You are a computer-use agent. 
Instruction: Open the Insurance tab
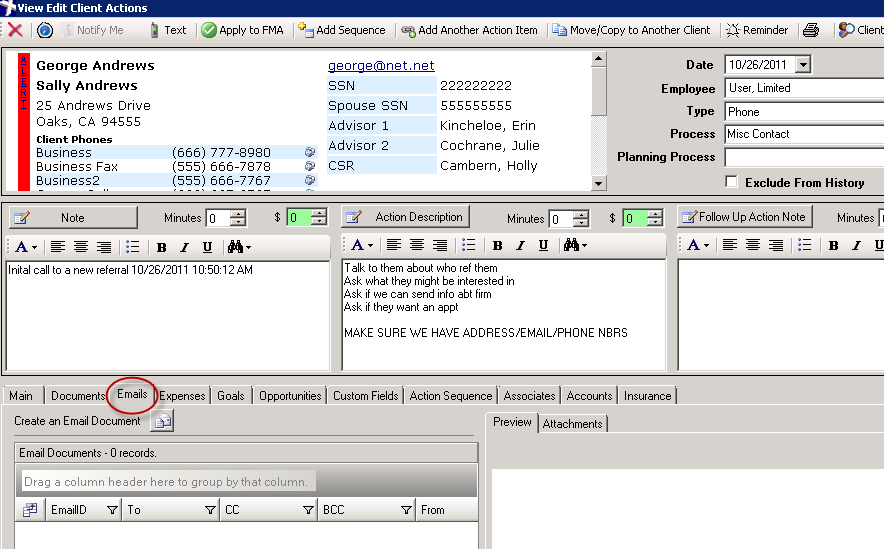[647, 396]
